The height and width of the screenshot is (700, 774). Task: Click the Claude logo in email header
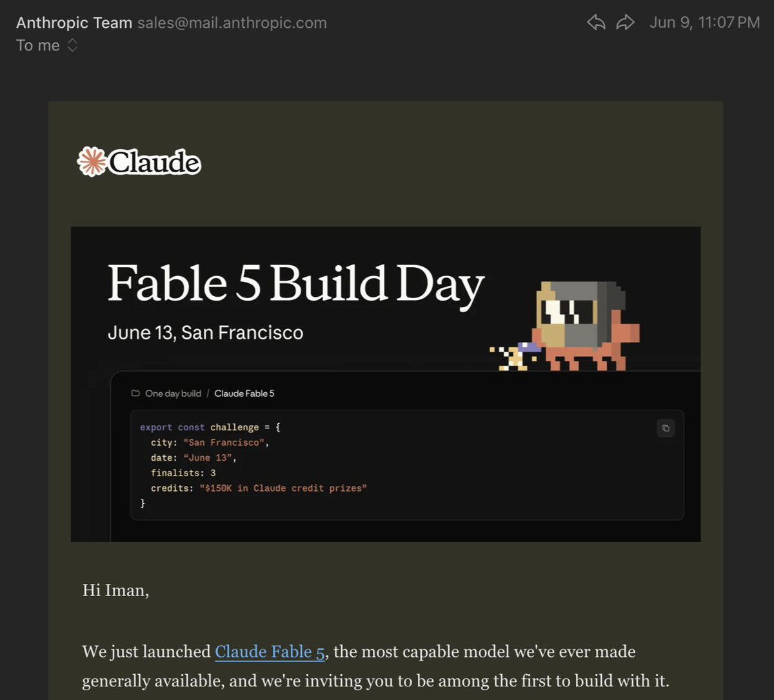point(139,161)
